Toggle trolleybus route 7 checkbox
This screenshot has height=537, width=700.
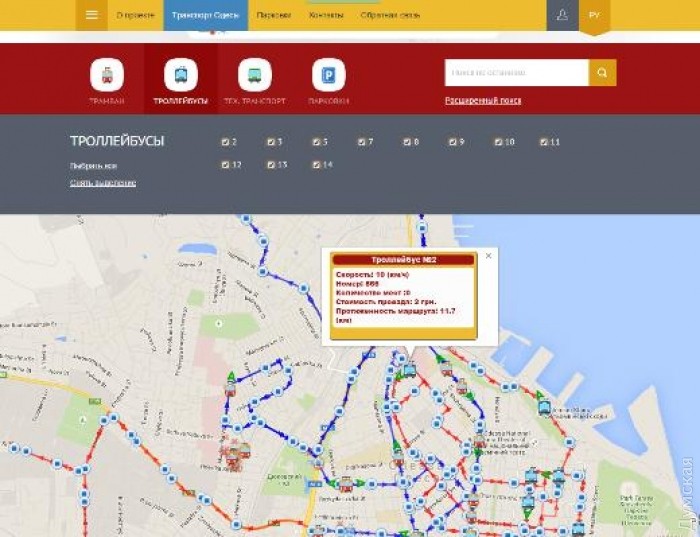pos(361,142)
